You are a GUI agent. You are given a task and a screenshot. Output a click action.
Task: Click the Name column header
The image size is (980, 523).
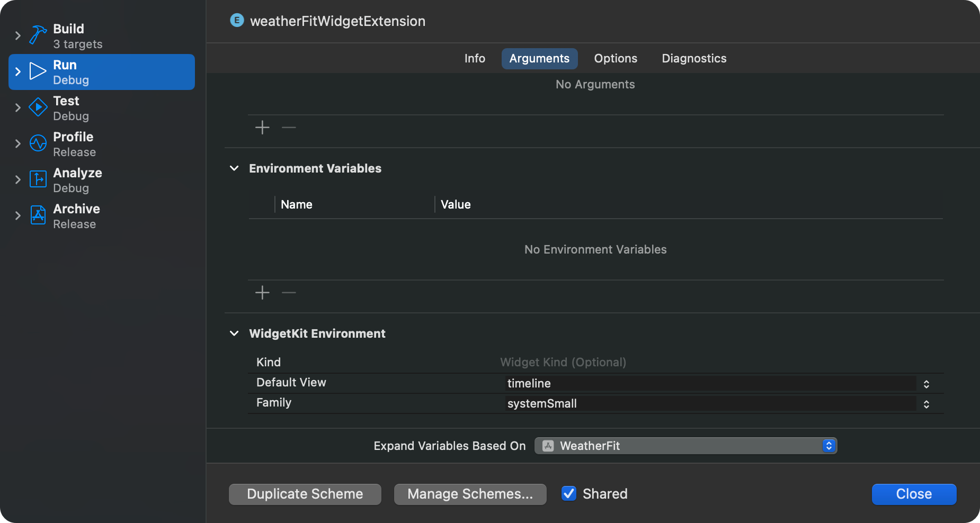(297, 205)
